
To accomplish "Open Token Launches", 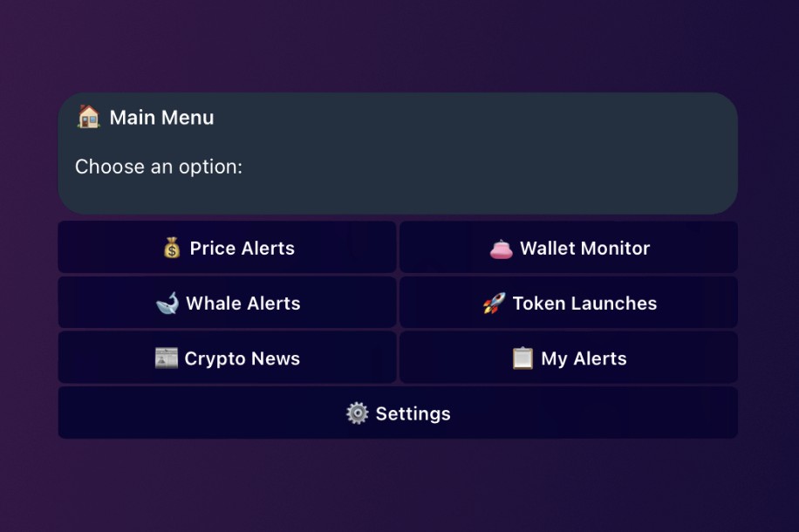I will 568,304.
